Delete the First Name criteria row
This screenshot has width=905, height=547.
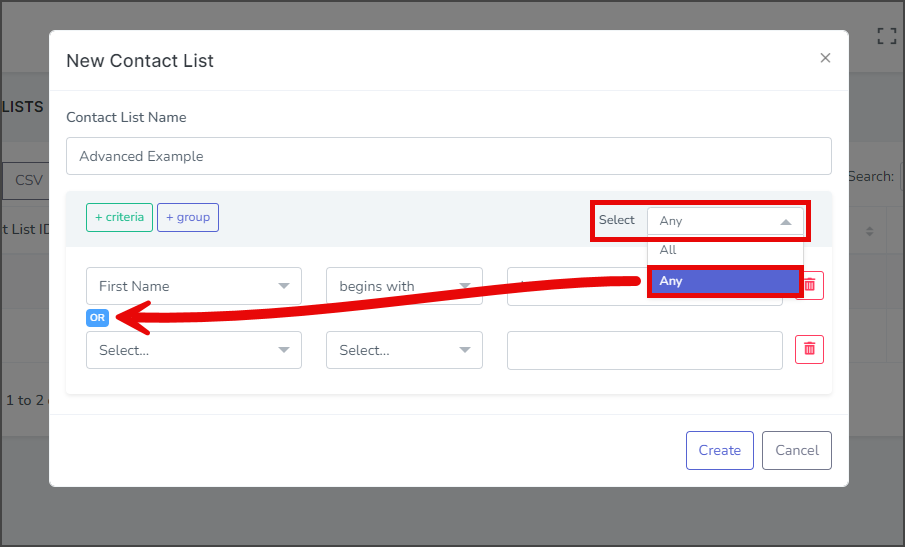pos(810,285)
